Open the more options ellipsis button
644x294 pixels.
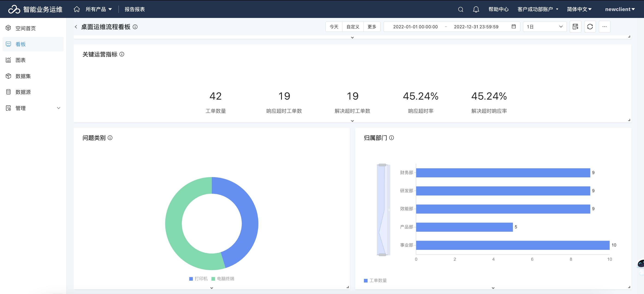click(605, 26)
